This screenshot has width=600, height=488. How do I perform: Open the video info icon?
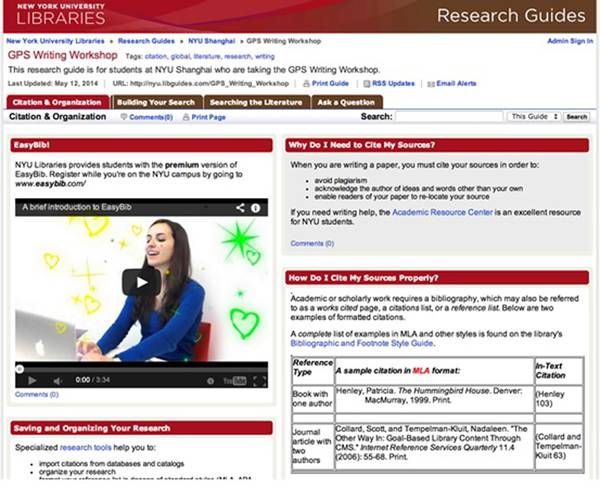point(256,208)
